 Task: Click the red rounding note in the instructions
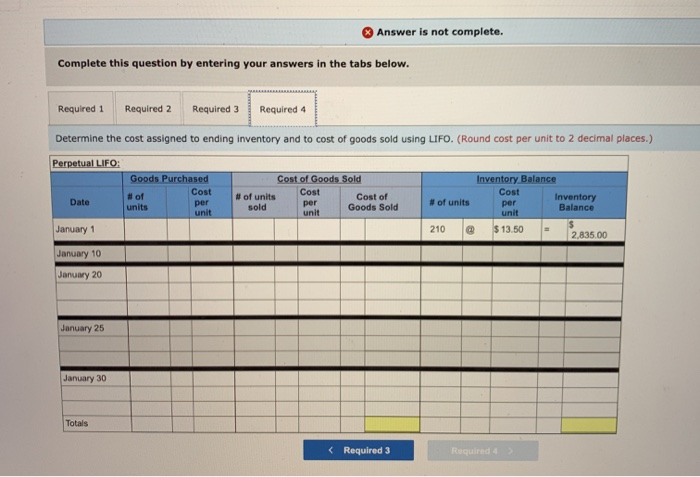555,138
